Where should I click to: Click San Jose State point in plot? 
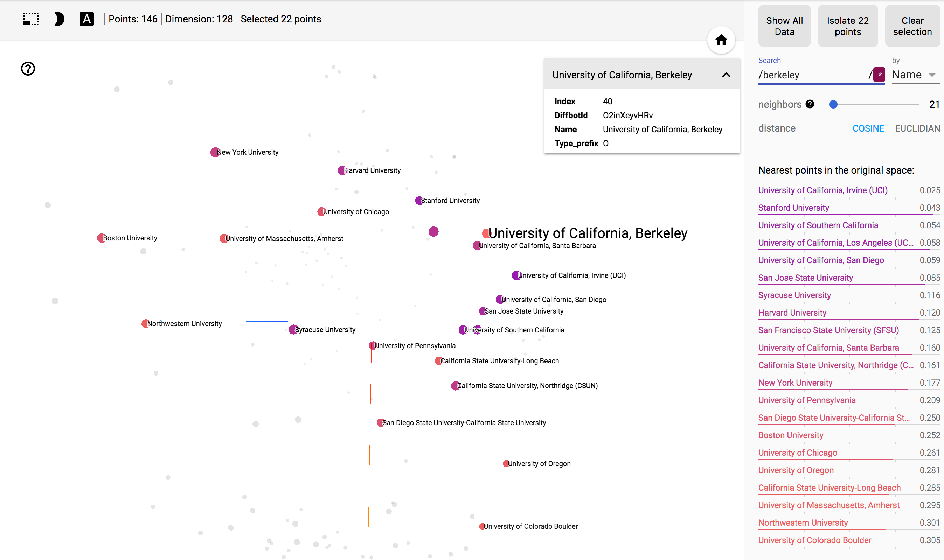pyautogui.click(x=483, y=311)
